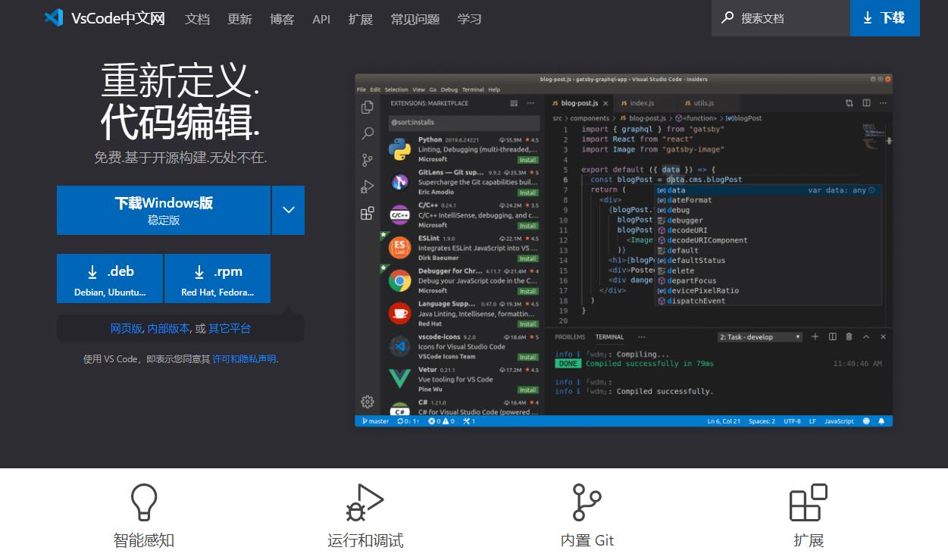The width and height of the screenshot is (948, 560).
Task: Click the VsCode中文网 logo icon
Action: tap(54, 18)
